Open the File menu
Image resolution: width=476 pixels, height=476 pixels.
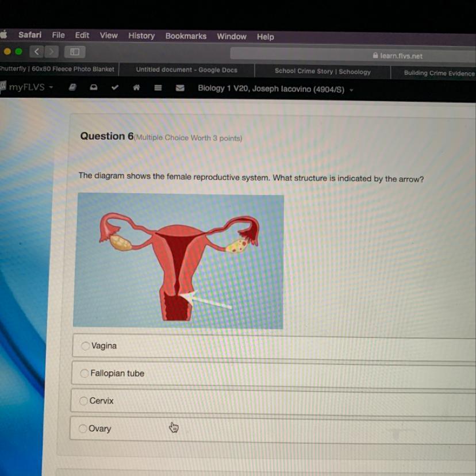tap(58, 35)
